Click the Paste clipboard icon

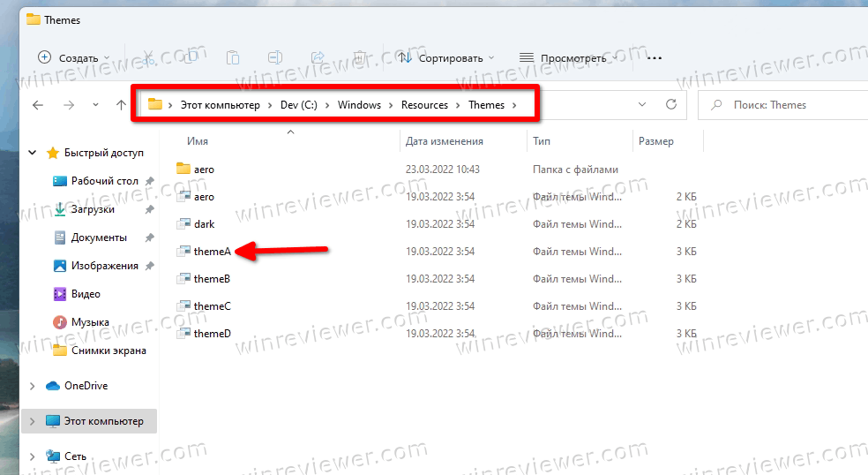pyautogui.click(x=233, y=57)
